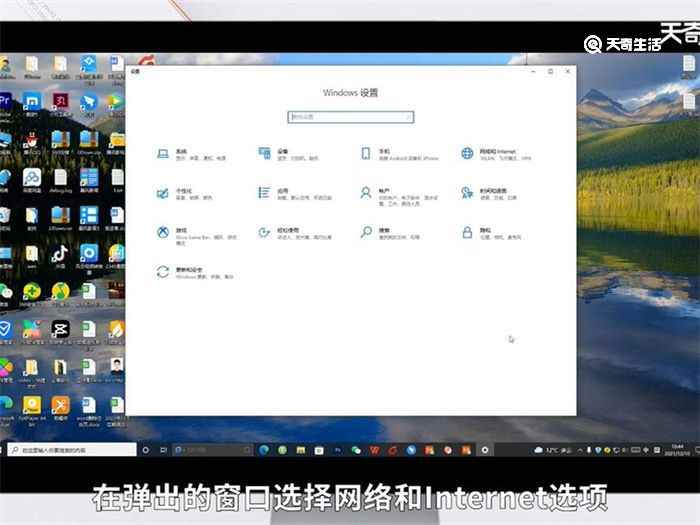Show hidden system tray icons

580,450
